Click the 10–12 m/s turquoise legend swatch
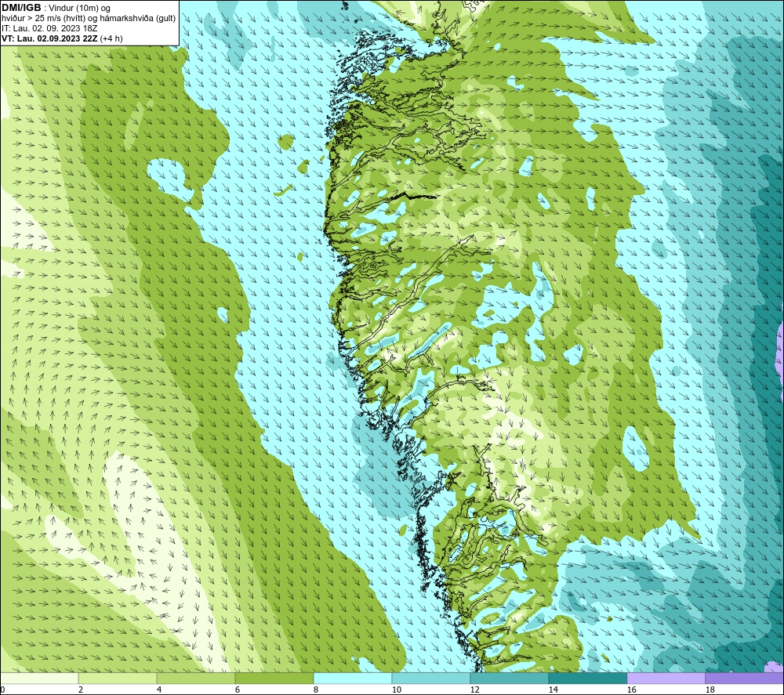 tap(431, 678)
